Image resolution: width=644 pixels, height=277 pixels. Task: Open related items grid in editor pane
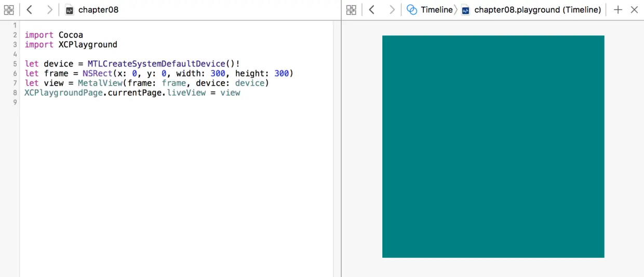(x=9, y=10)
